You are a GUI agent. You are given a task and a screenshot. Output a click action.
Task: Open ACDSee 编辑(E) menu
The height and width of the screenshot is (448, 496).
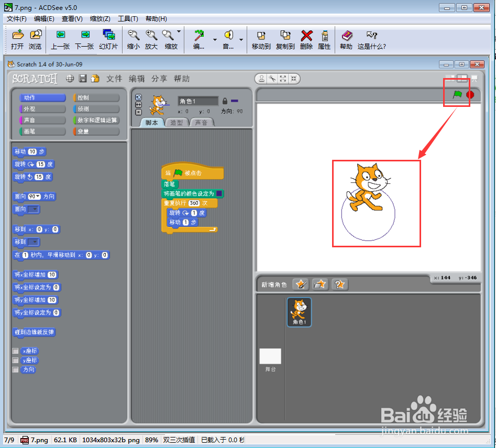pos(44,19)
